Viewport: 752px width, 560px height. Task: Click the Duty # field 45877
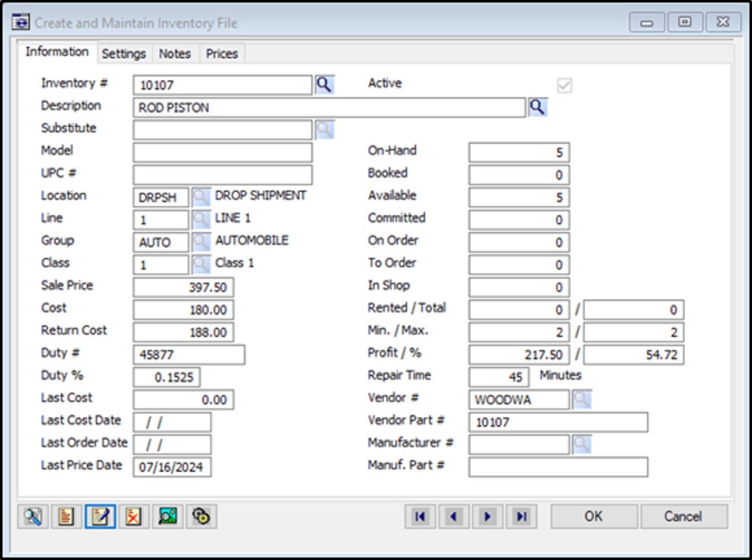pyautogui.click(x=189, y=355)
